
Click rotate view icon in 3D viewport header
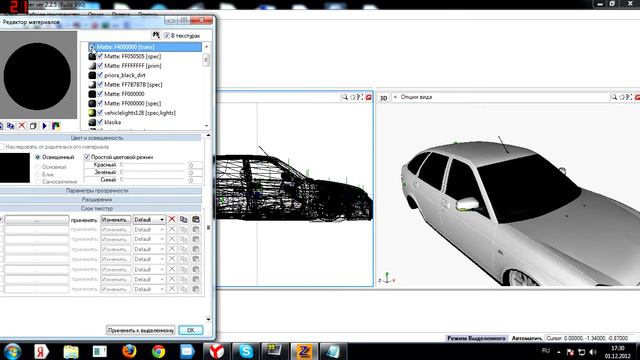coord(622,97)
